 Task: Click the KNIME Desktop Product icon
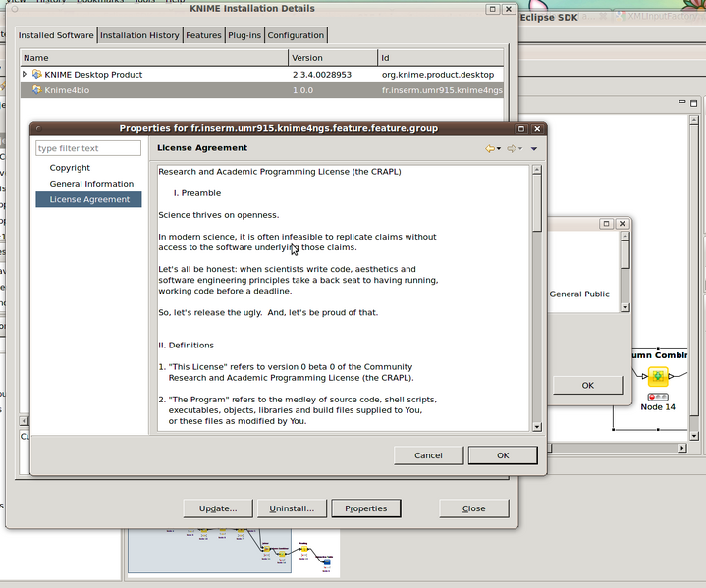[x=37, y=74]
